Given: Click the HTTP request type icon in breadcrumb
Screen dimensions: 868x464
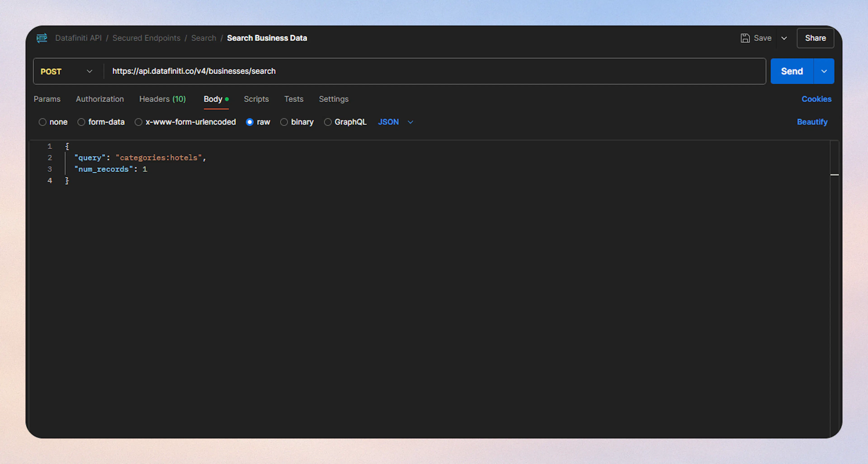Looking at the screenshot, I should pyautogui.click(x=42, y=38).
